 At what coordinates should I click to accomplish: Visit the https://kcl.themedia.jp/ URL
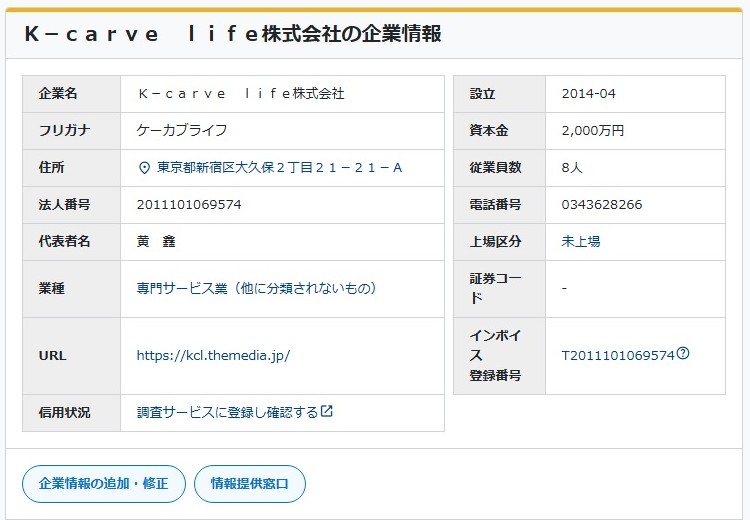click(x=213, y=355)
